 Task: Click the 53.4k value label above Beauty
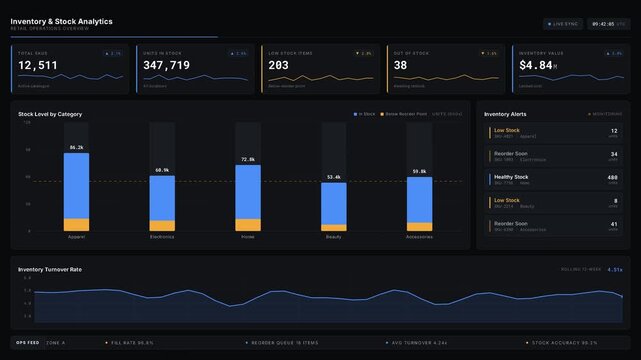tap(334, 177)
